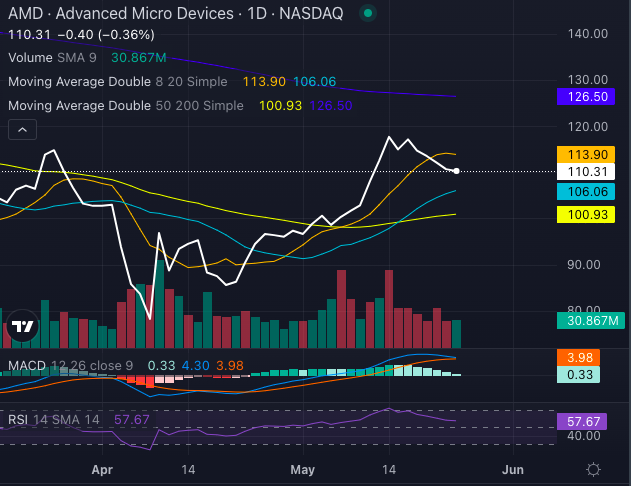Click the May date on time axis
Image resolution: width=631 pixels, height=486 pixels.
[302, 470]
